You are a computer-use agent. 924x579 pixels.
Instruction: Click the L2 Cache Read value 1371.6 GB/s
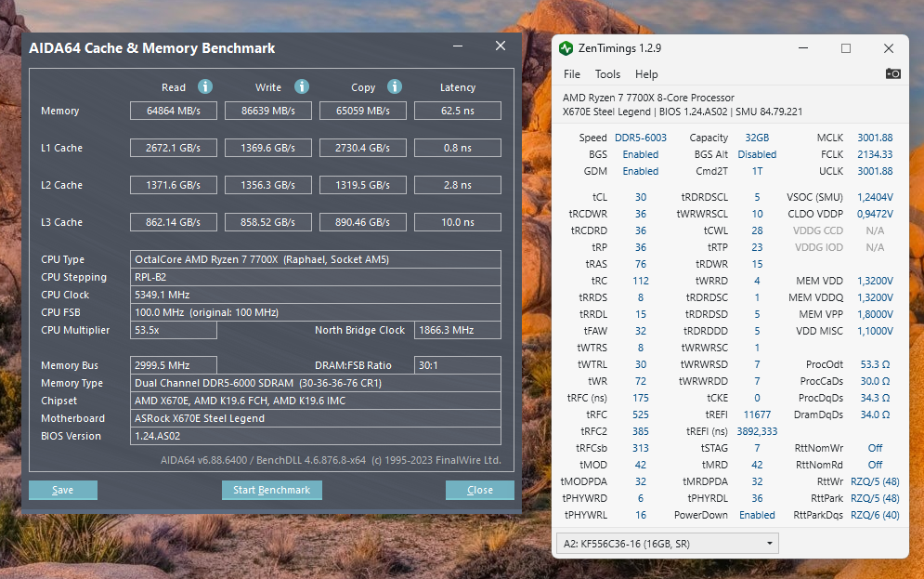tap(174, 185)
